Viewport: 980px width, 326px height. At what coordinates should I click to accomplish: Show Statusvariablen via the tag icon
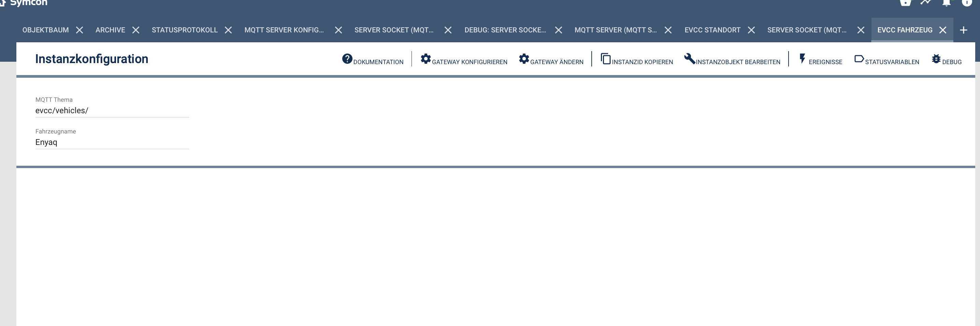pyautogui.click(x=859, y=59)
